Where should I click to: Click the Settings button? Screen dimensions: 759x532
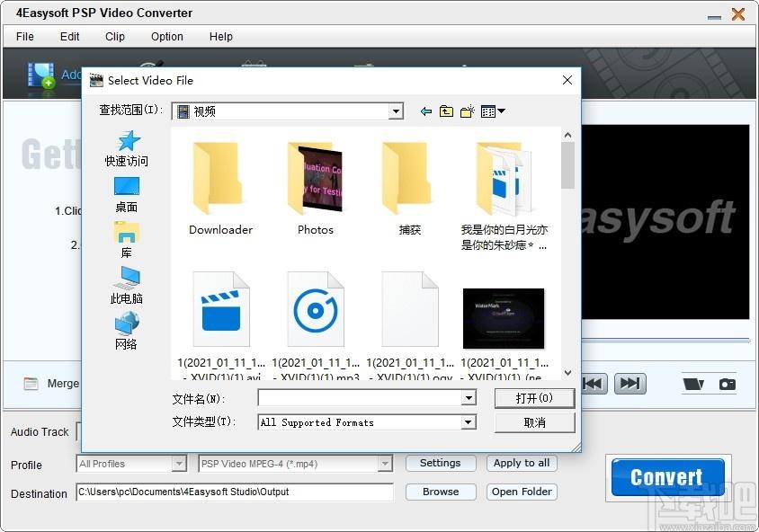441,464
